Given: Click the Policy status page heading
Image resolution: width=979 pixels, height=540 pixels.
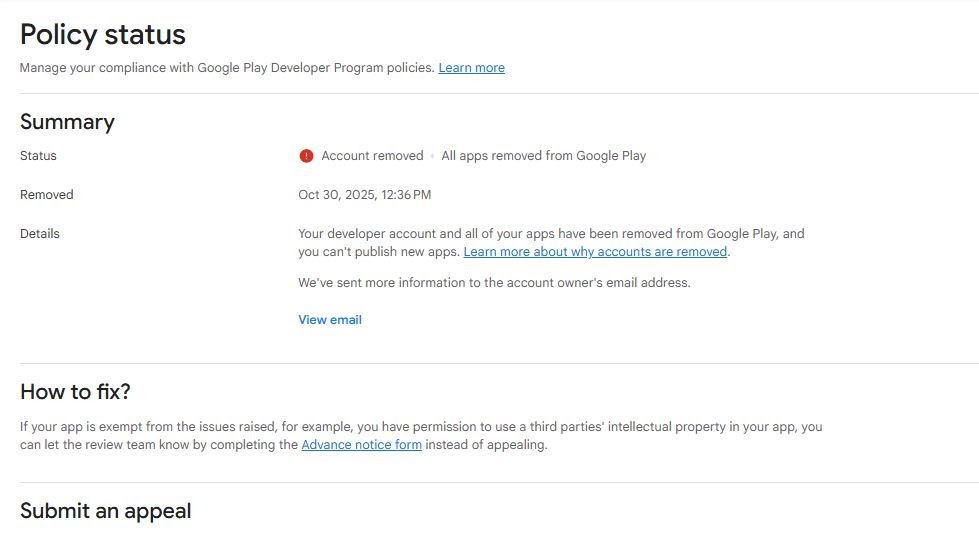Looking at the screenshot, I should (103, 34).
